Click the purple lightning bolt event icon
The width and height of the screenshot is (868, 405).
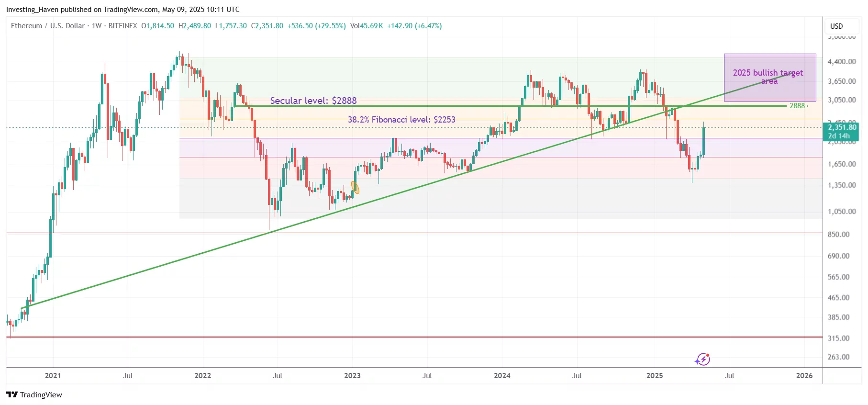click(702, 359)
